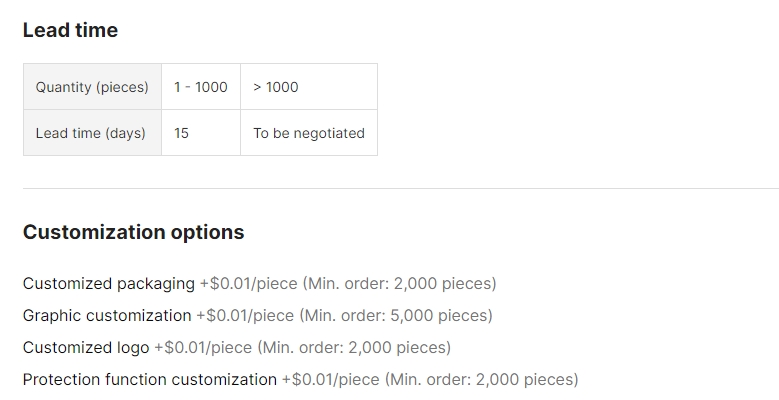The height and width of the screenshot is (400, 779).
Task: Click Customized packaging Min. order 2,000 pieces
Action: tap(399, 284)
